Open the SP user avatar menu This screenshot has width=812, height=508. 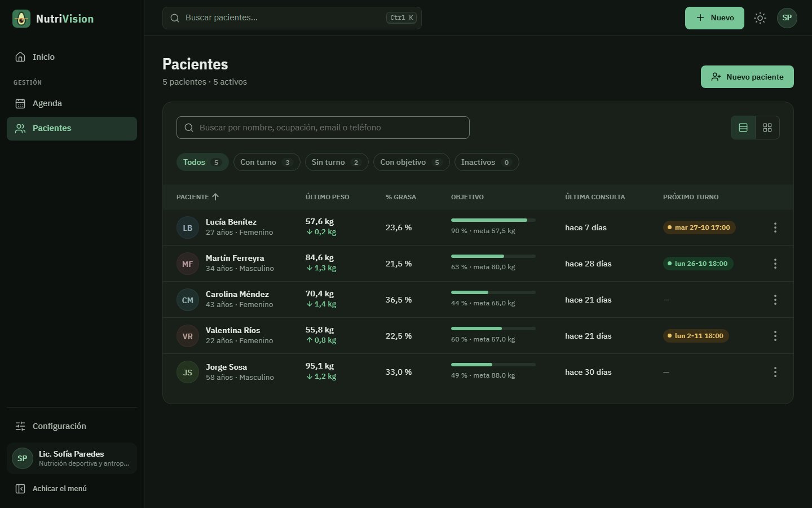coord(787,18)
